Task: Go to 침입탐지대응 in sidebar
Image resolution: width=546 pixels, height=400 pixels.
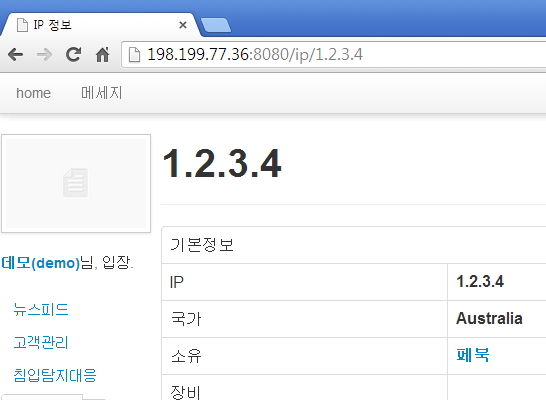Action: [x=55, y=375]
